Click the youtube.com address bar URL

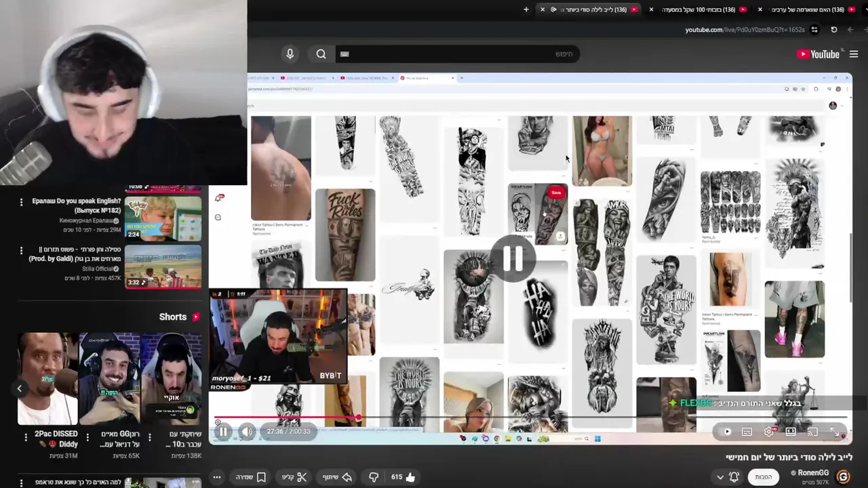pyautogui.click(x=745, y=30)
